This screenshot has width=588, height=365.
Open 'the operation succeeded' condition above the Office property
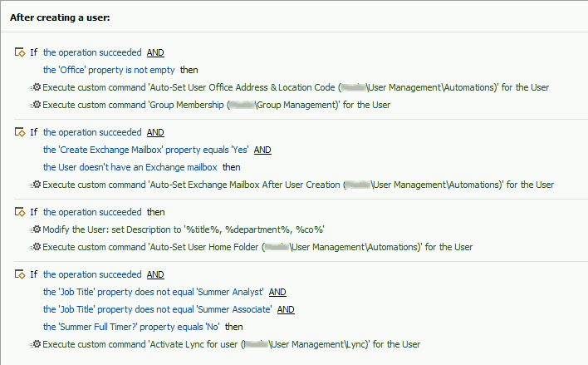tap(92, 52)
